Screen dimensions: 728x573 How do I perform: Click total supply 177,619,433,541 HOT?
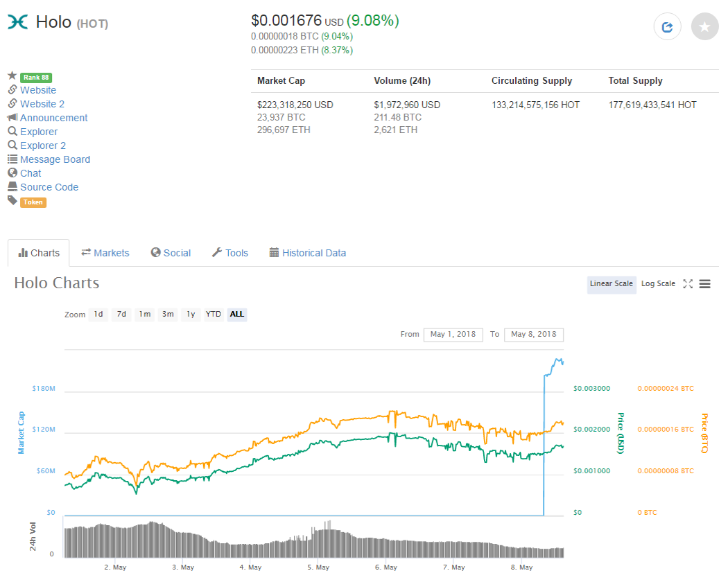click(653, 105)
